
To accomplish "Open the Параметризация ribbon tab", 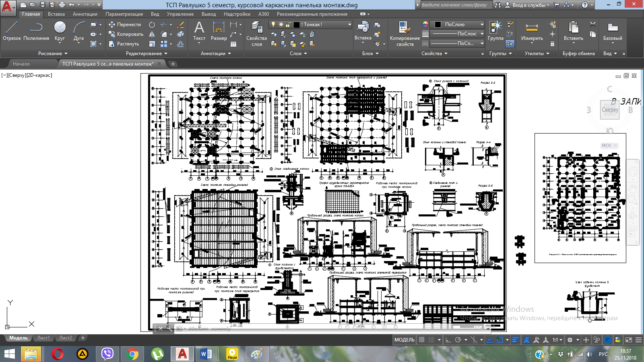I will point(124,14).
